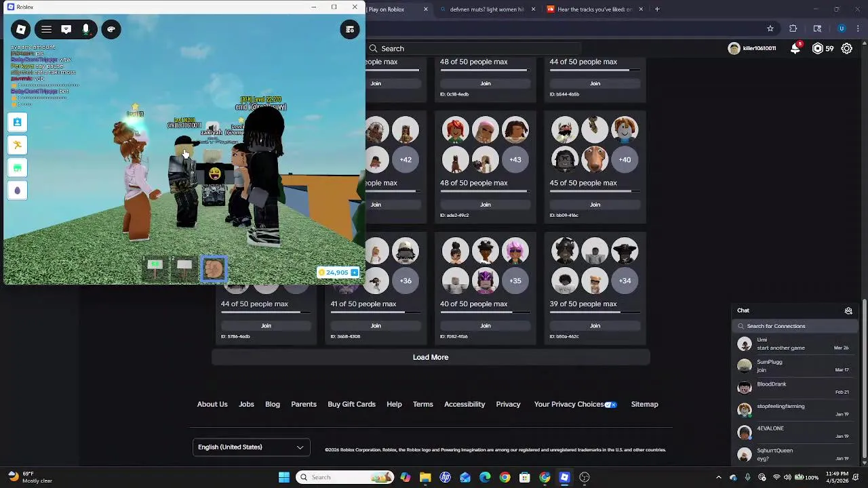Screen dimensions: 868x488
Task: Open the browser profile avatar U
Action: pyautogui.click(x=842, y=28)
